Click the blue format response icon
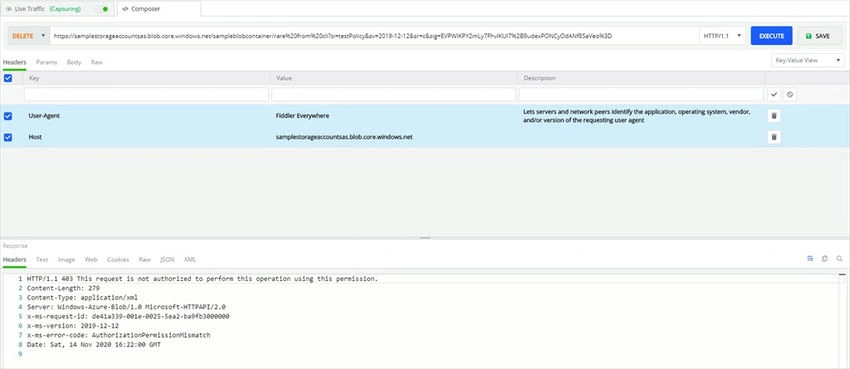This screenshot has height=369, width=850. [810, 259]
